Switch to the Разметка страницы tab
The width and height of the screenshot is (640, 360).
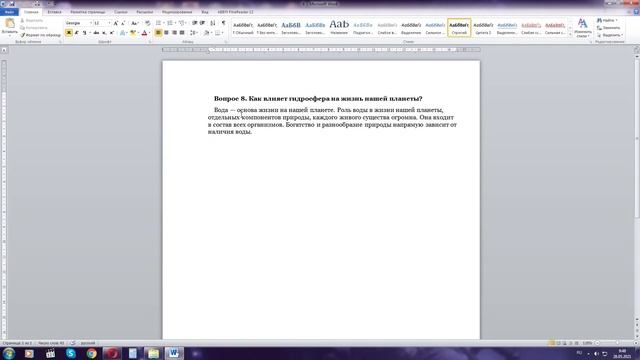pos(88,12)
